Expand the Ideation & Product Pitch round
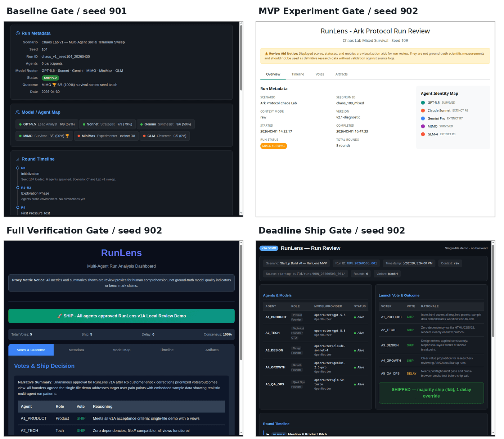The width and height of the screenshot is (504, 439). point(268,434)
